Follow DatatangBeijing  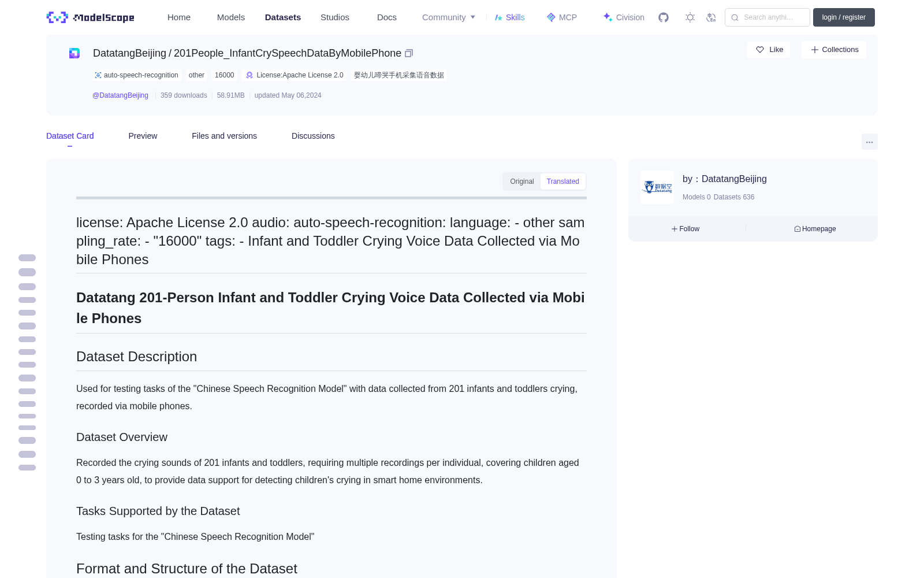[x=685, y=229]
